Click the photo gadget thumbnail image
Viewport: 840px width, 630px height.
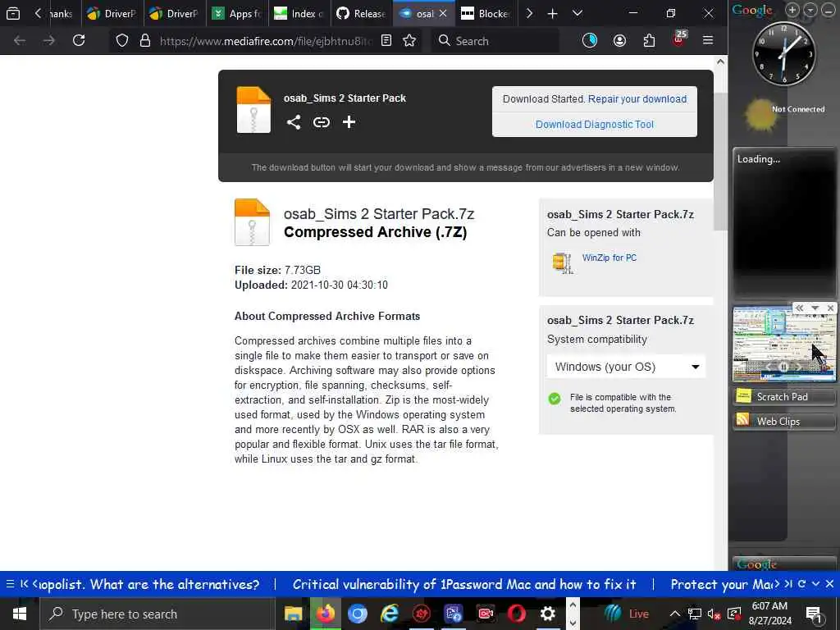(783, 344)
